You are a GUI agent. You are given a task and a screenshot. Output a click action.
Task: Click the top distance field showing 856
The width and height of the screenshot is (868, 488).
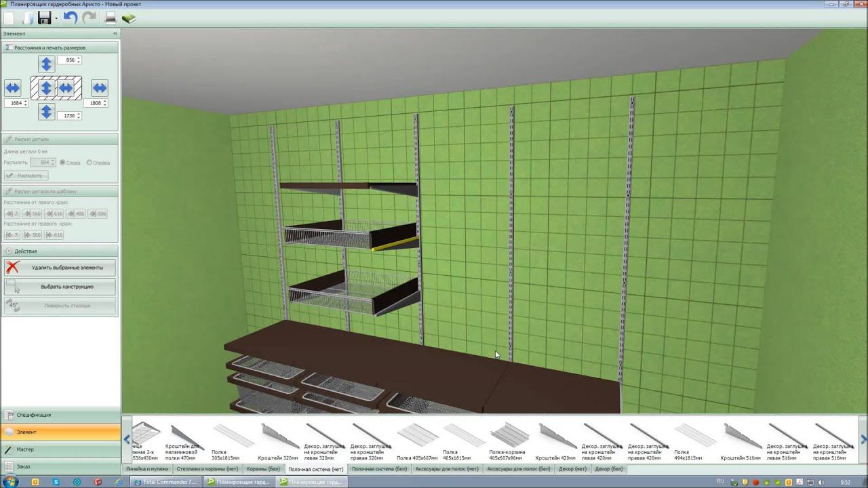pos(70,60)
